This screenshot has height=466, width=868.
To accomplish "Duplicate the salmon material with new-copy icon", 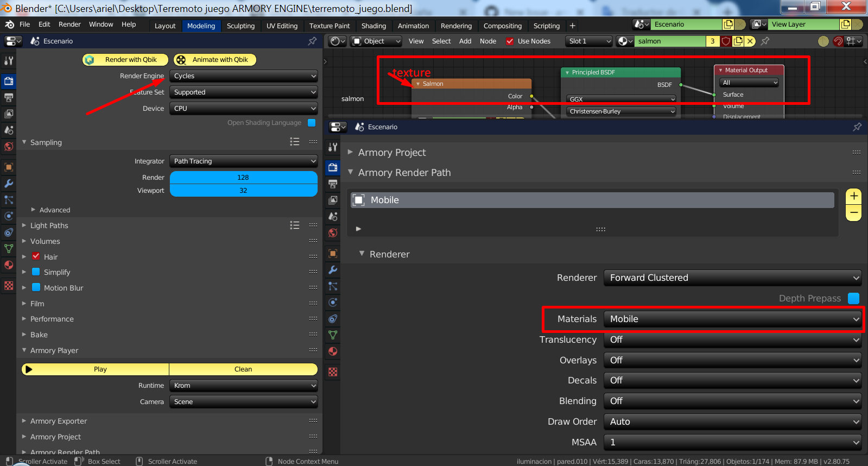I will pyautogui.click(x=738, y=41).
